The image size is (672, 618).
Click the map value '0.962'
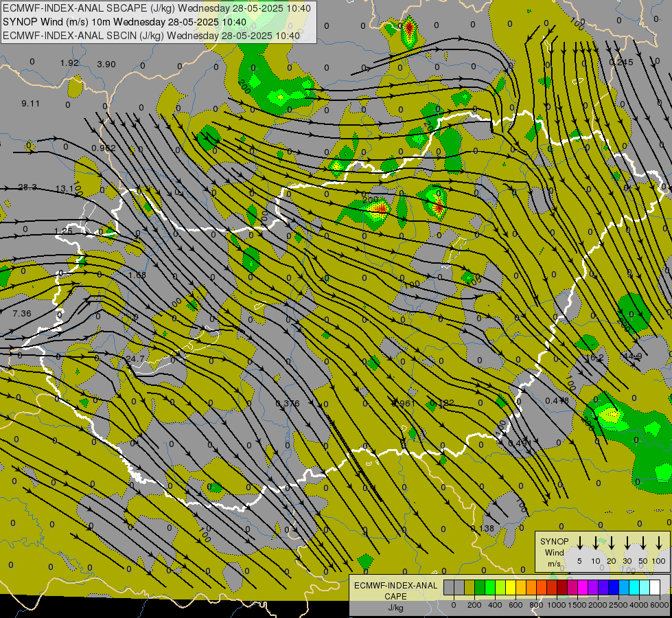click(x=104, y=148)
